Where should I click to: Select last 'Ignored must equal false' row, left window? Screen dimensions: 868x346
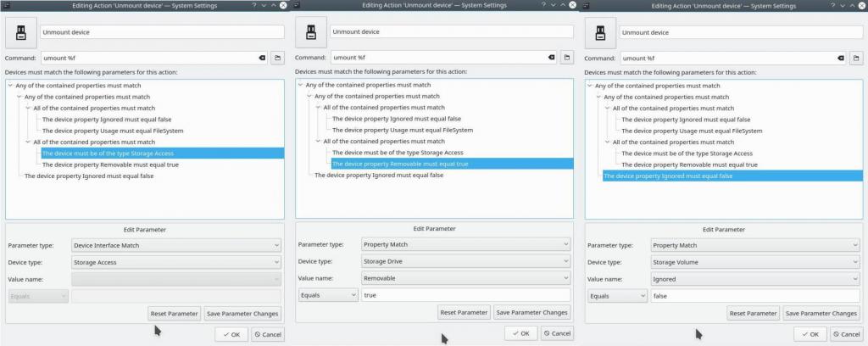(89, 176)
